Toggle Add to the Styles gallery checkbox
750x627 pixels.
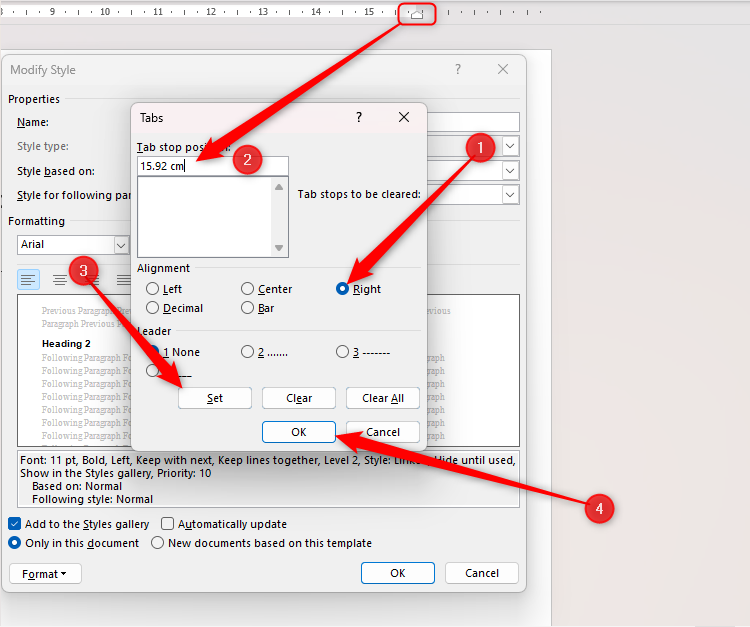[15, 524]
